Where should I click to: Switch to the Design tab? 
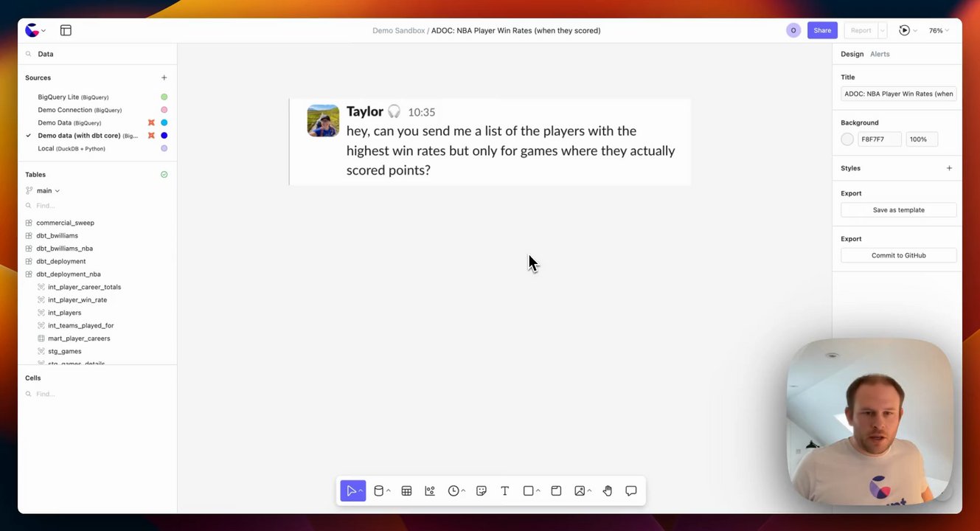pyautogui.click(x=852, y=54)
